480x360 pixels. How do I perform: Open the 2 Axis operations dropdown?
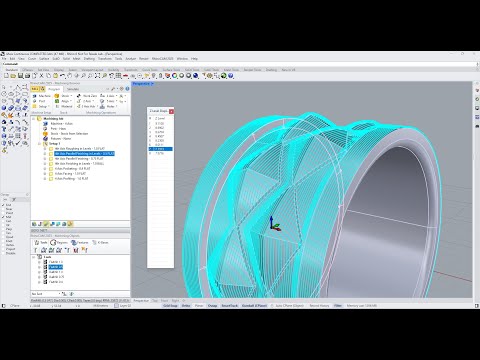coord(85,101)
